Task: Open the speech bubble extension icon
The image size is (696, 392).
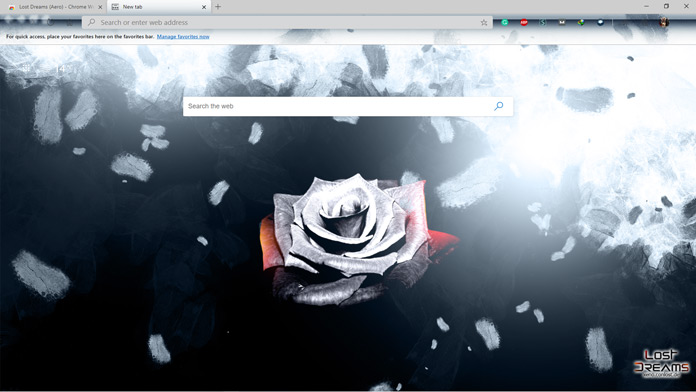Action: [x=600, y=22]
